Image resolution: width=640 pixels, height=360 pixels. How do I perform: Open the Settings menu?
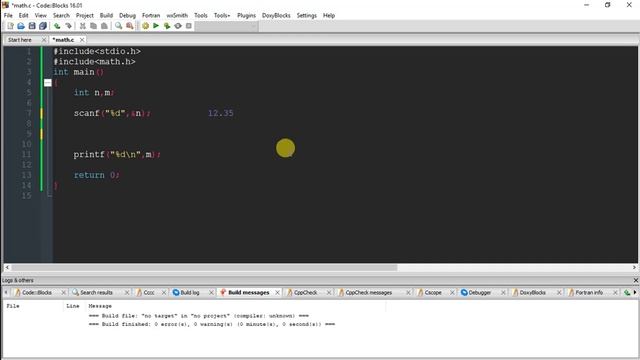(307, 16)
